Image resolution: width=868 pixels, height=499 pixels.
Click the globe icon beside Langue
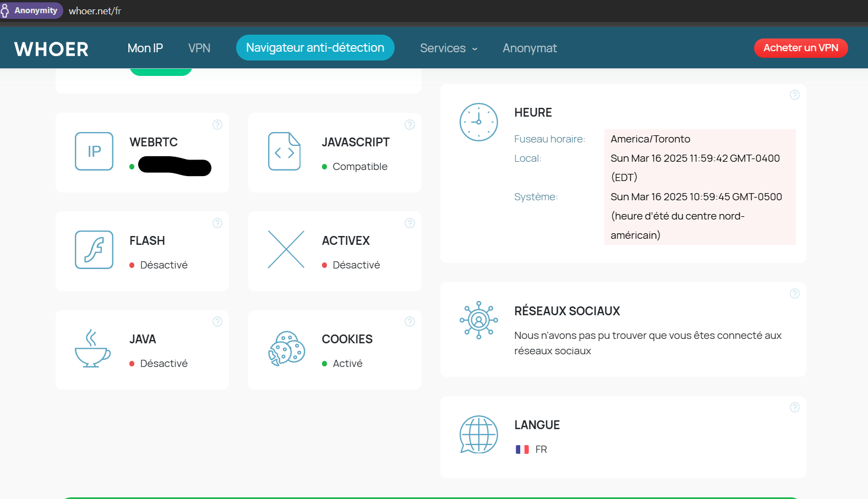click(x=478, y=434)
